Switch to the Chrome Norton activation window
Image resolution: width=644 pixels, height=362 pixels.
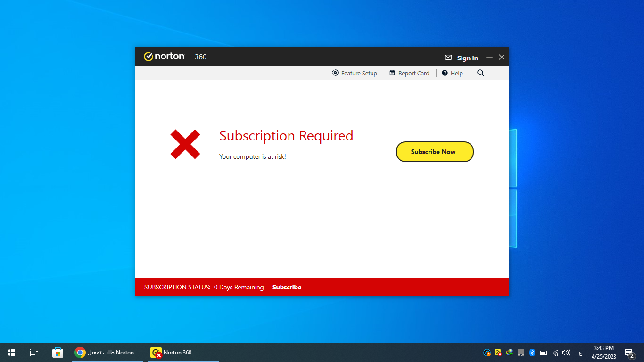tap(107, 353)
